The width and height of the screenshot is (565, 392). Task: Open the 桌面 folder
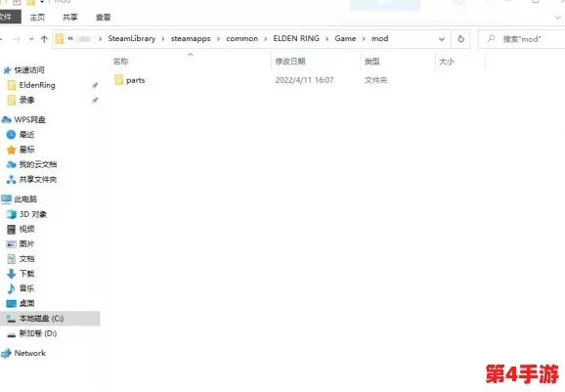click(26, 303)
